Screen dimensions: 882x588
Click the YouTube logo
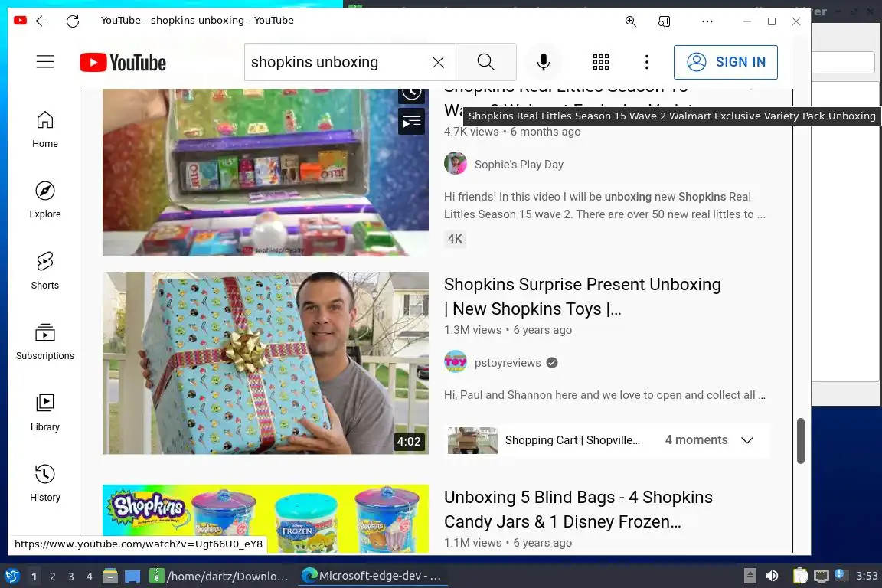pos(122,63)
